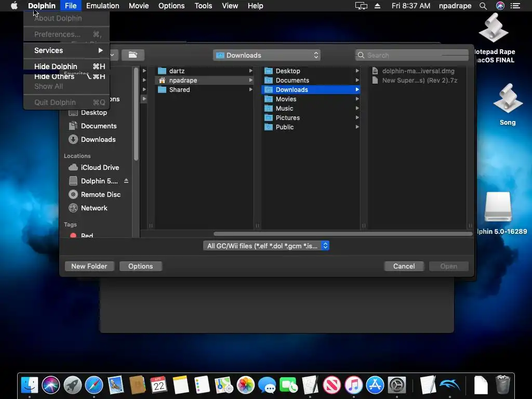532x399 pixels.
Task: Open the File menu
Action: click(71, 6)
